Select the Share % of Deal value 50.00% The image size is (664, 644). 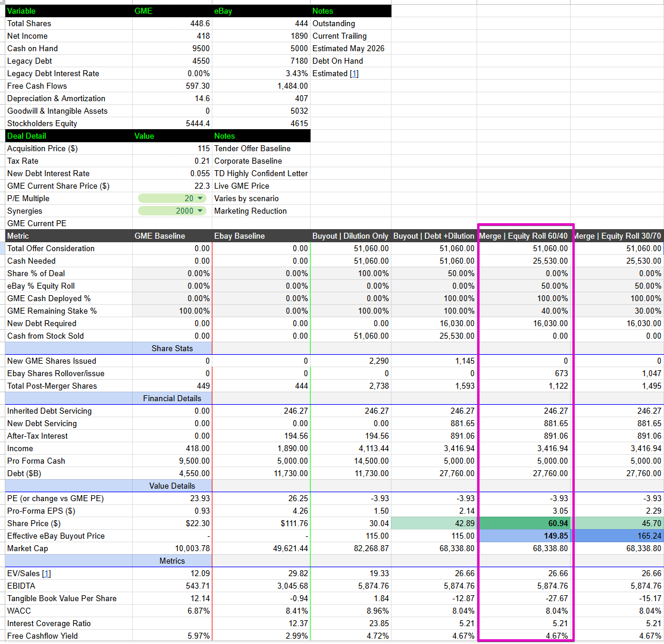coord(434,273)
